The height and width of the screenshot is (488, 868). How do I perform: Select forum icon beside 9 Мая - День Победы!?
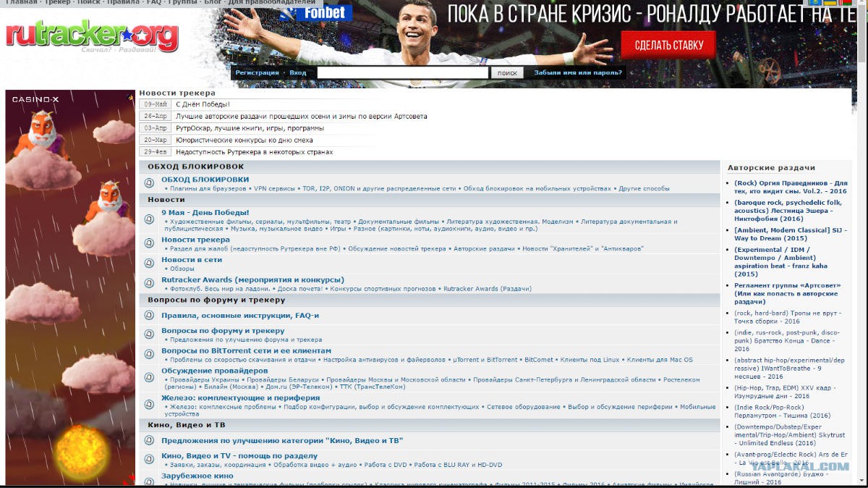[x=150, y=220]
